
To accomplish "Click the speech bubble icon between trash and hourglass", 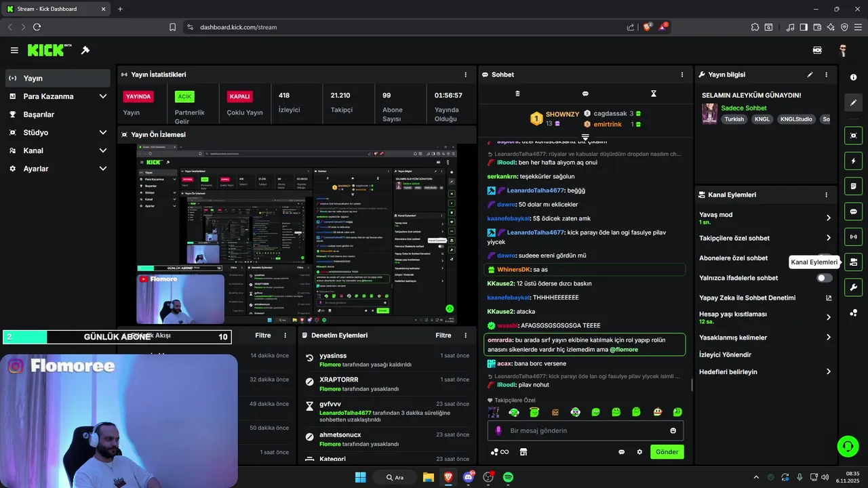I will 585,94.
